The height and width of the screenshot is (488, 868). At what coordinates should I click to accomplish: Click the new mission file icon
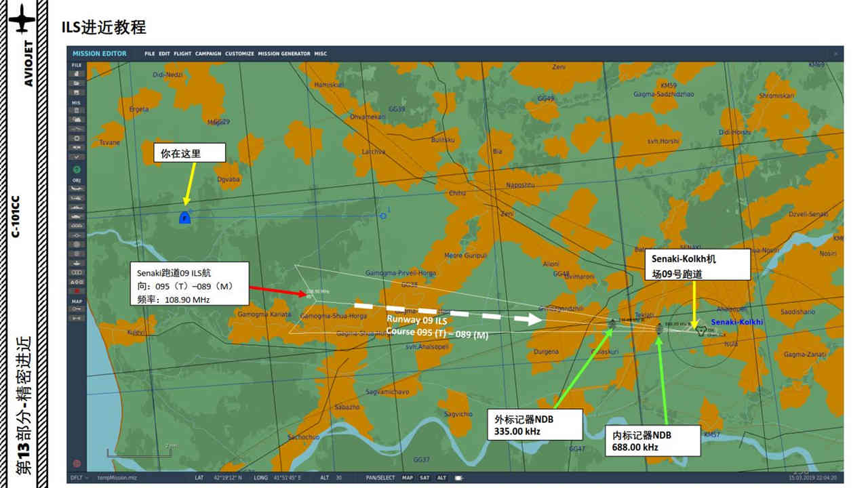77,73
